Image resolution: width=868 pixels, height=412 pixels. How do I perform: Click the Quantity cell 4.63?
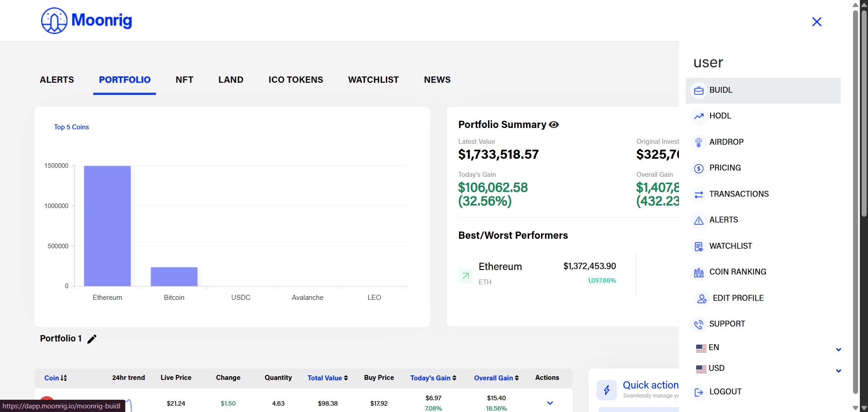pyautogui.click(x=278, y=403)
